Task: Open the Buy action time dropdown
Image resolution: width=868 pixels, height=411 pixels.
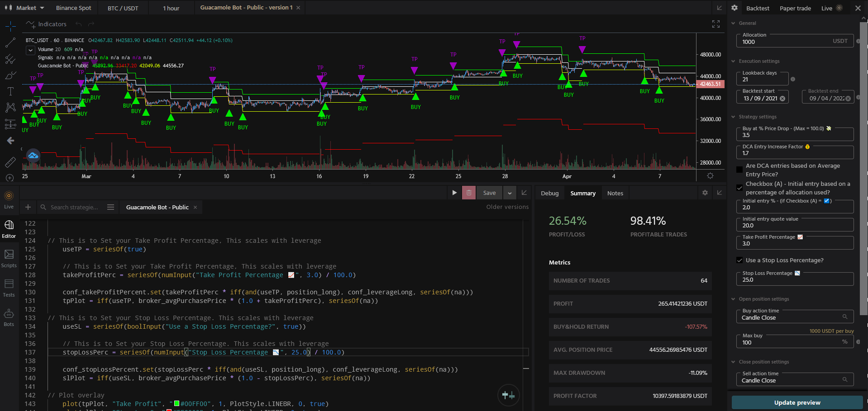Action: point(845,317)
